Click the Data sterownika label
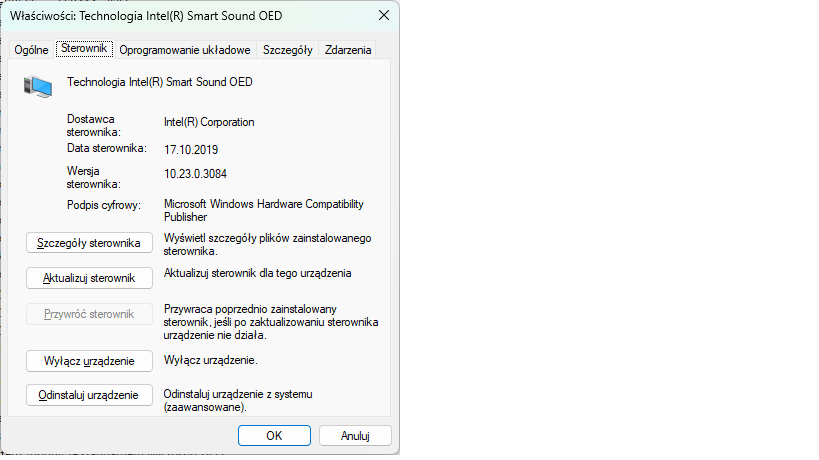This screenshot has height=460, width=819. (x=107, y=148)
